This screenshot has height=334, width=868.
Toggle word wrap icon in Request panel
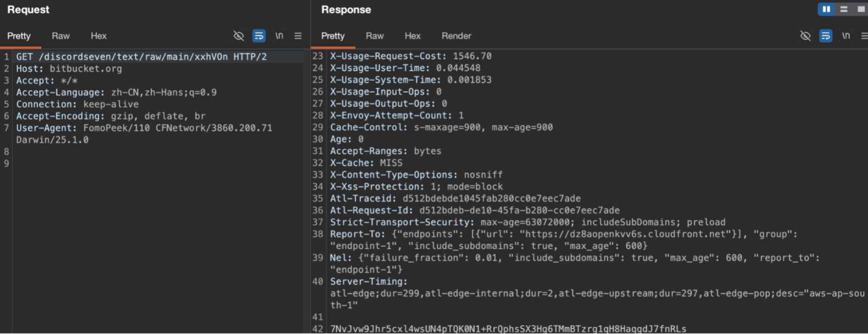pos(259,36)
